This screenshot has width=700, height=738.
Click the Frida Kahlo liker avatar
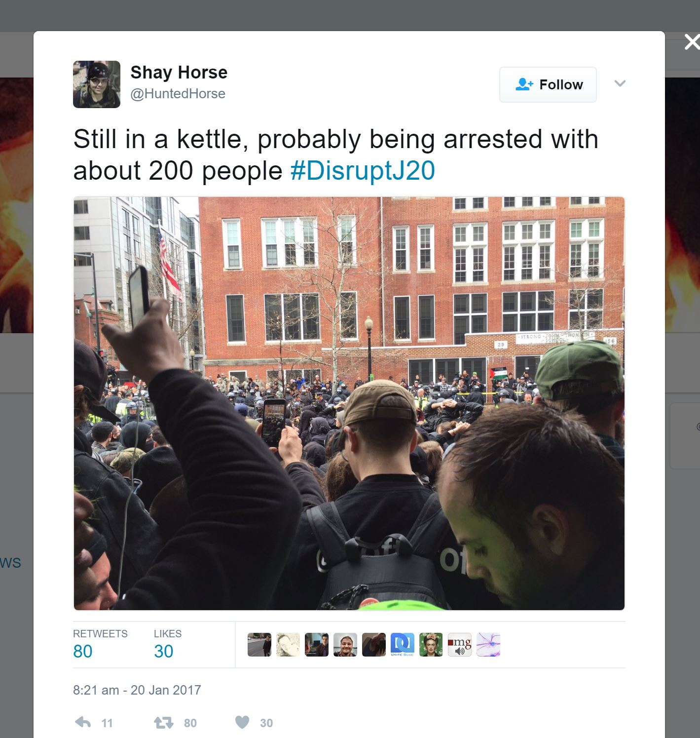[x=431, y=645]
